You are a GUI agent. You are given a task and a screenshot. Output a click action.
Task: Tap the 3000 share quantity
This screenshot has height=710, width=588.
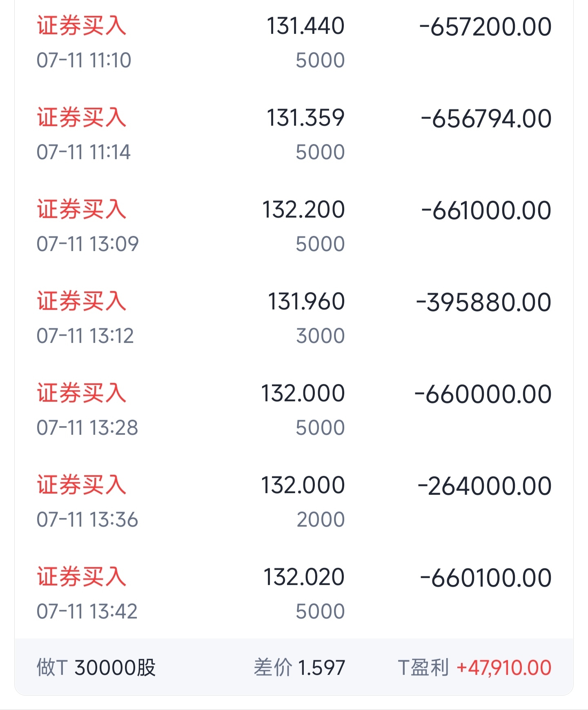[321, 336]
